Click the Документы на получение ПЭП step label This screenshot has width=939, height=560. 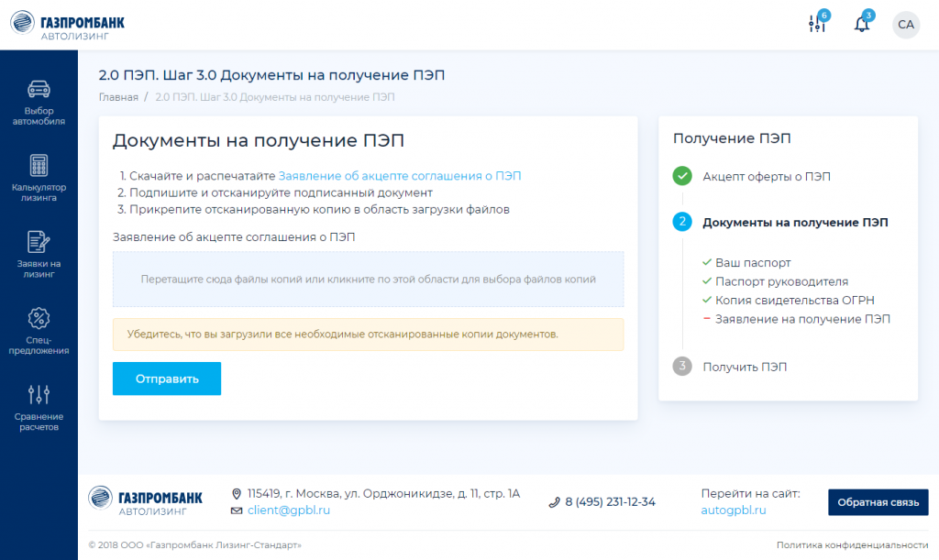coord(795,222)
